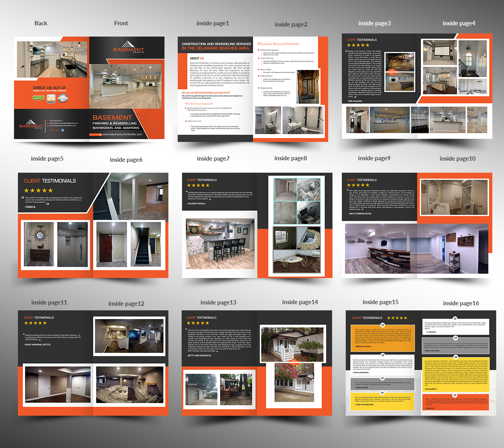Click the "KEVIN LAWRENCE" testimonial name
504x448 pixels.
coord(361,373)
